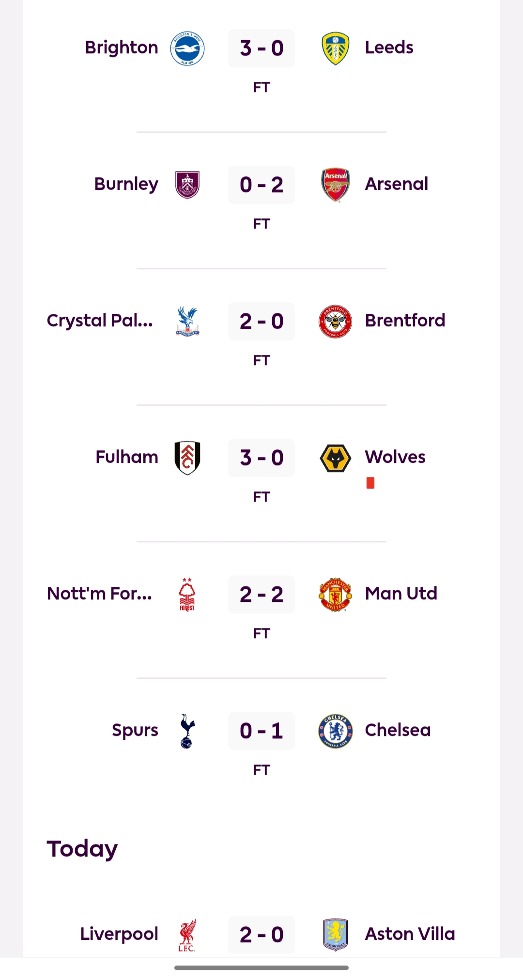Tap the Crystal Palace eagle crest
Screen dimensions: 523x980
coord(187,321)
